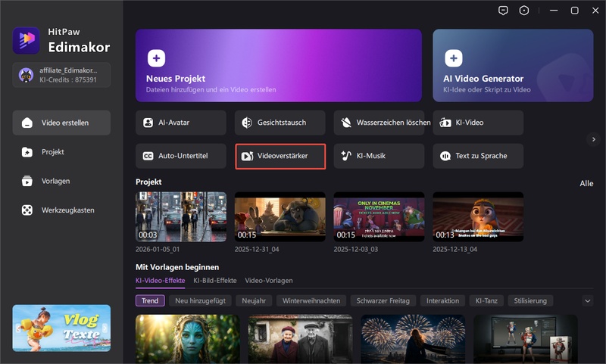The height and width of the screenshot is (364, 606).
Task: Select the KI-Video tool
Action: 478,123
